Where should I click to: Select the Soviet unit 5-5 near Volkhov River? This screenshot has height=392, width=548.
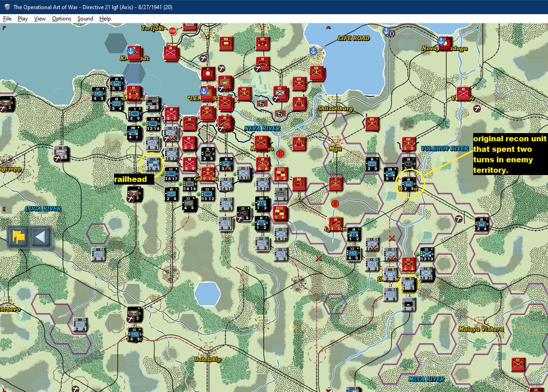[408, 144]
